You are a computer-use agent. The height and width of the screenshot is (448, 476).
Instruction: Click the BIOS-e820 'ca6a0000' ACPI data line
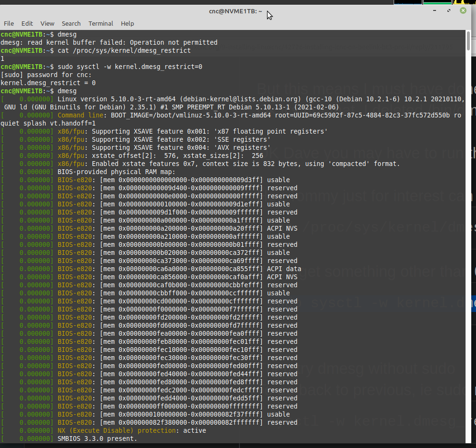pos(151,269)
